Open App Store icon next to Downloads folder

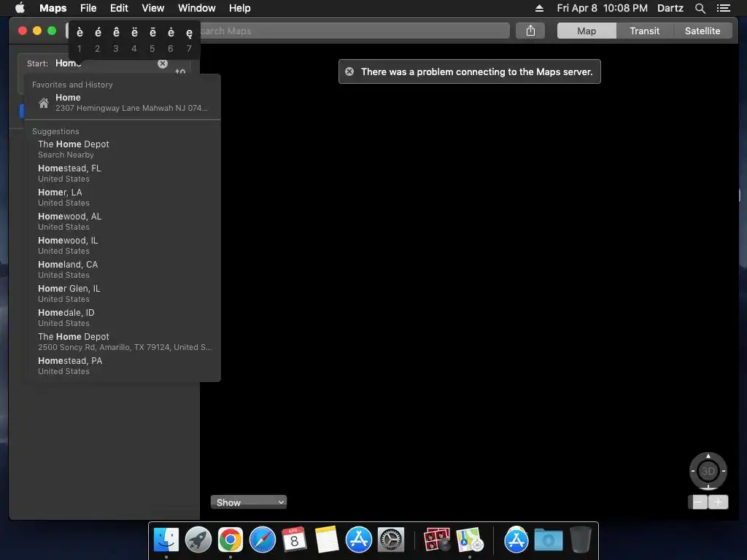516,540
